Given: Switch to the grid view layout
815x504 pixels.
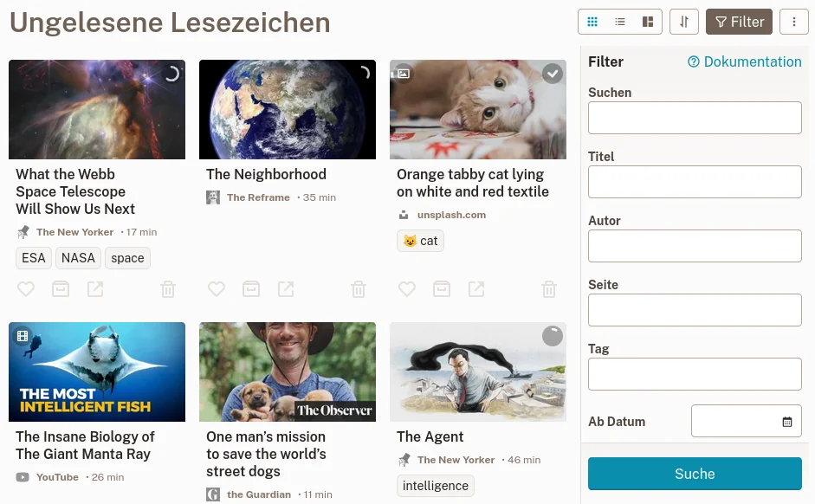Looking at the screenshot, I should 593,22.
